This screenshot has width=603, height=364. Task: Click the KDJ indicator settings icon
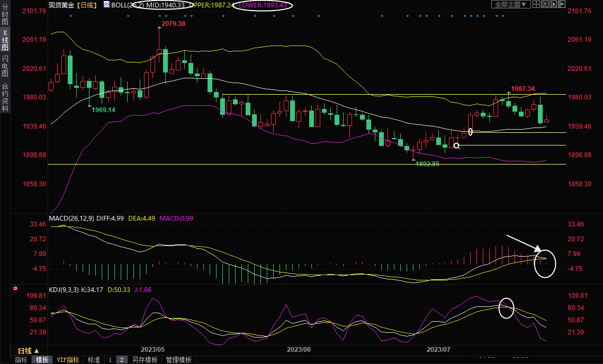tap(15, 289)
